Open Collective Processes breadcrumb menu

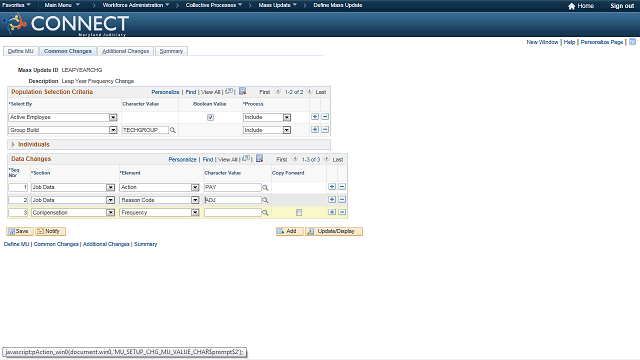pyautogui.click(x=214, y=5)
